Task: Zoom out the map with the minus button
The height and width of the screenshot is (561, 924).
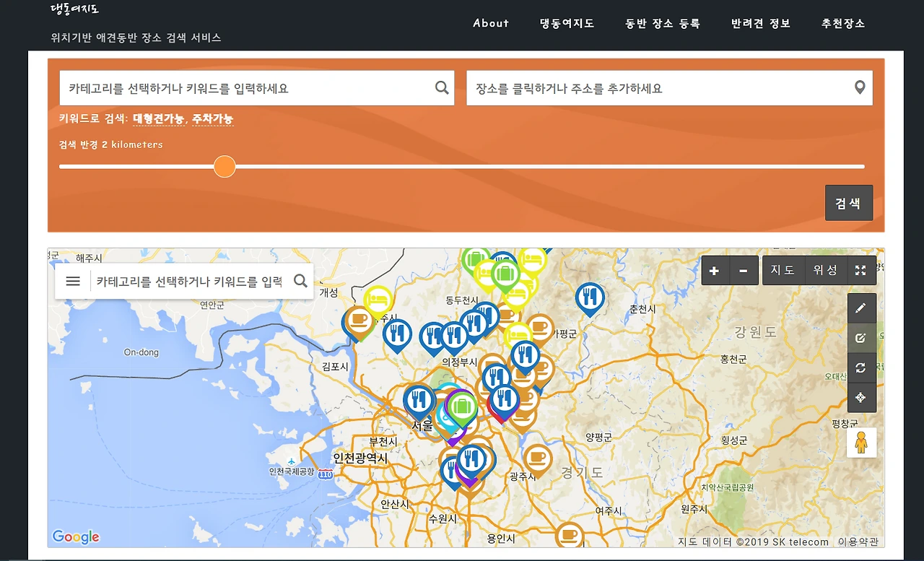Action: pyautogui.click(x=744, y=271)
